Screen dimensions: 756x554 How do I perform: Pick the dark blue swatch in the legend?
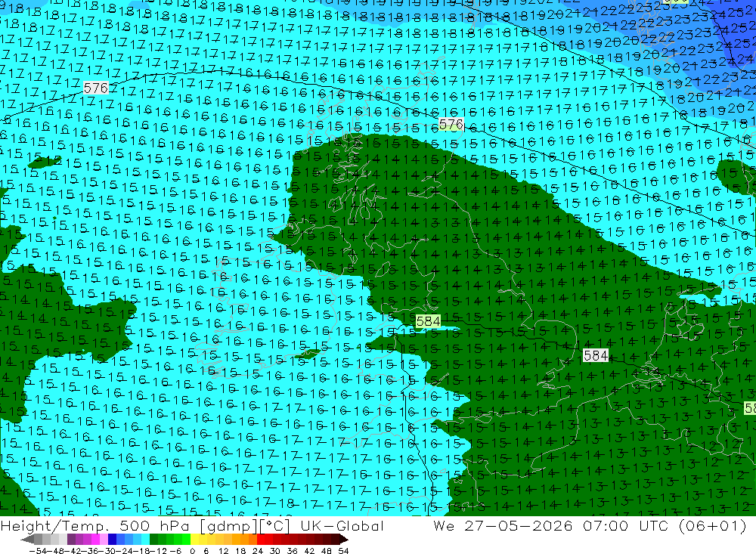[x=112, y=540]
